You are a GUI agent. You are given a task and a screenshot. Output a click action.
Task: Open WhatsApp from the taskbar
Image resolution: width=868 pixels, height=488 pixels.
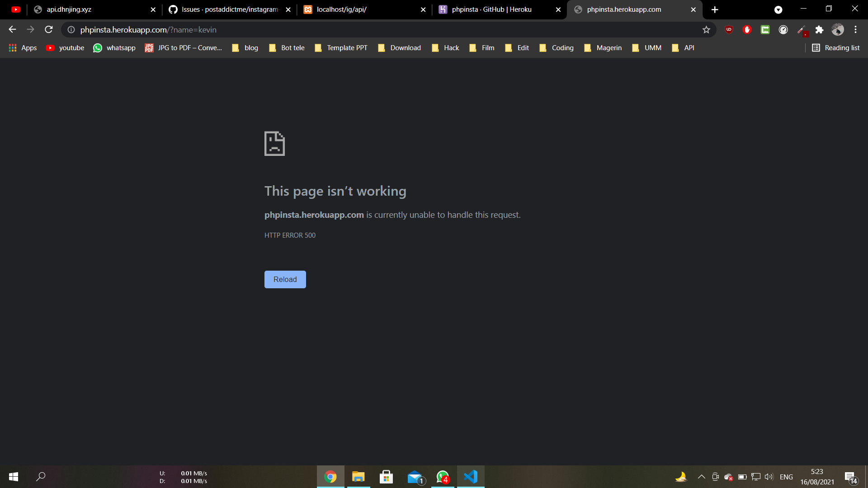point(443,477)
